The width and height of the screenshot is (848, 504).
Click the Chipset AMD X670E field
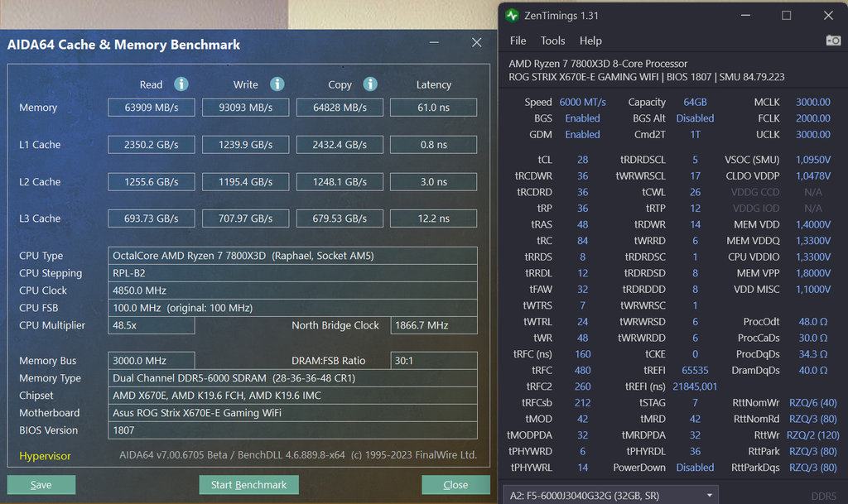(292, 396)
